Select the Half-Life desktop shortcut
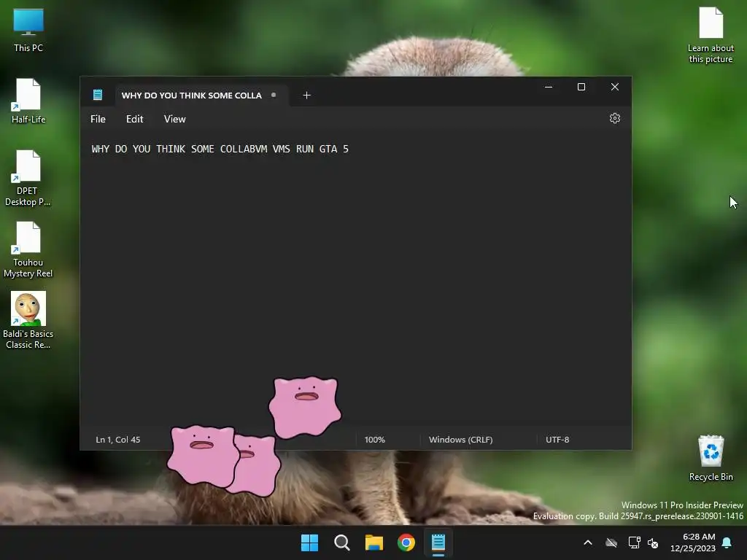 (28, 101)
